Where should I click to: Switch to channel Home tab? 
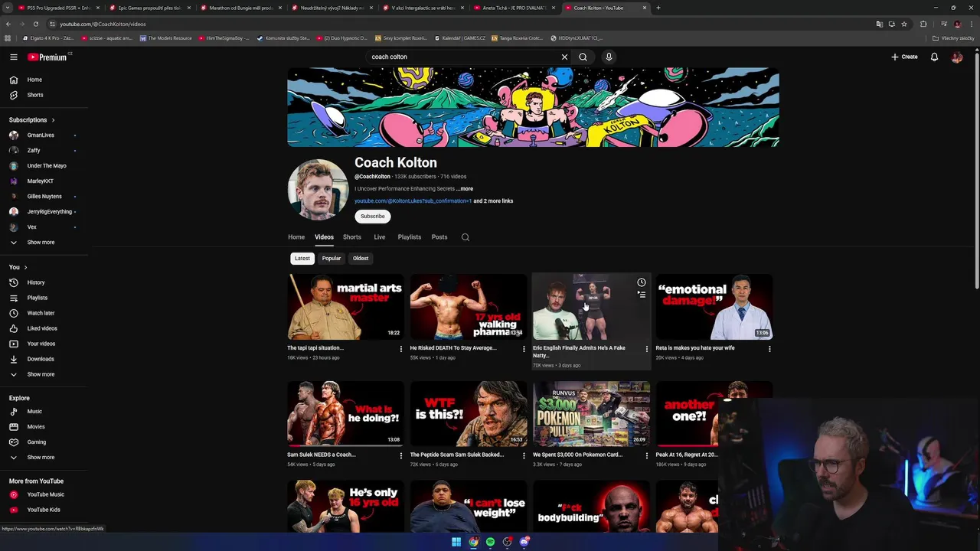tap(296, 237)
